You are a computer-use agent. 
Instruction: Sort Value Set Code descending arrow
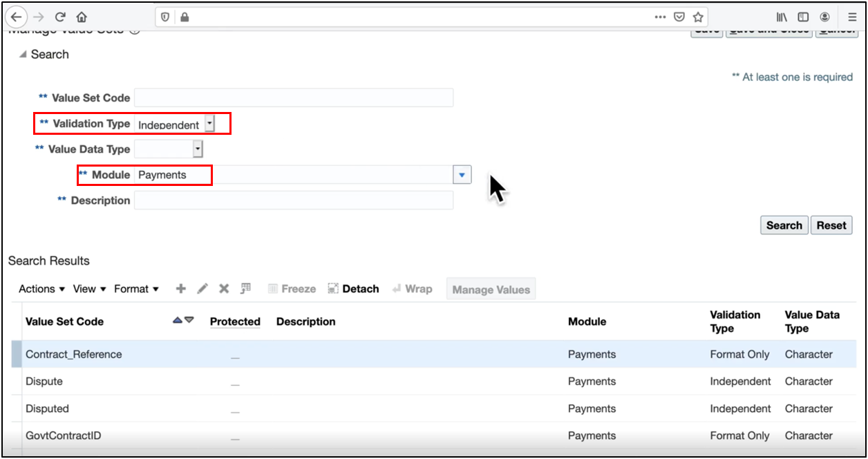(189, 320)
